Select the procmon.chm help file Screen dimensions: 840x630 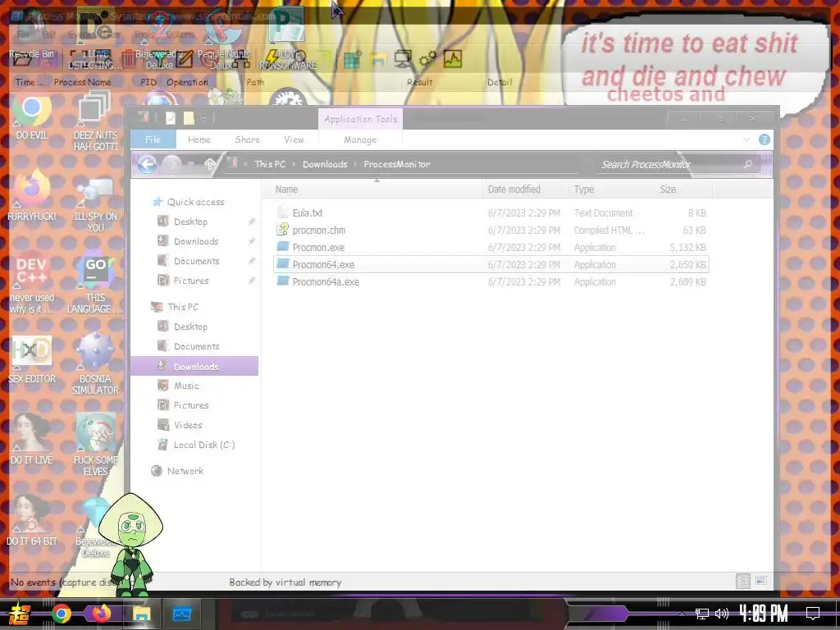(319, 230)
